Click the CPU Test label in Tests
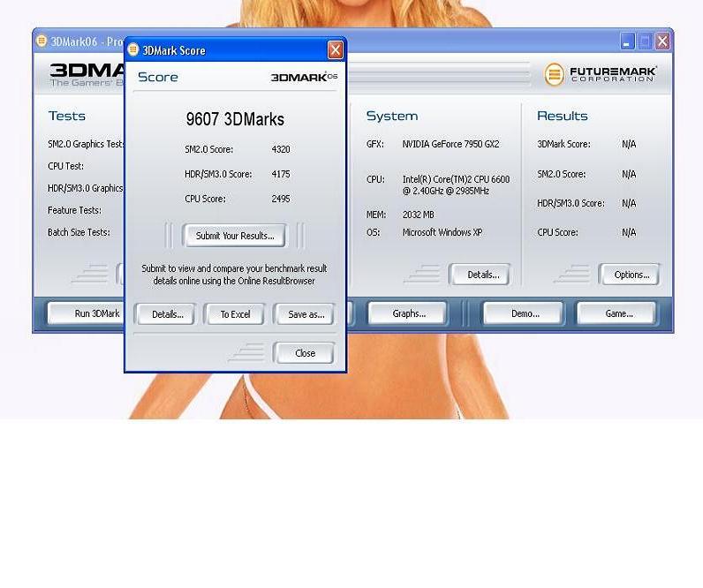The height and width of the screenshot is (588, 703). point(65,166)
